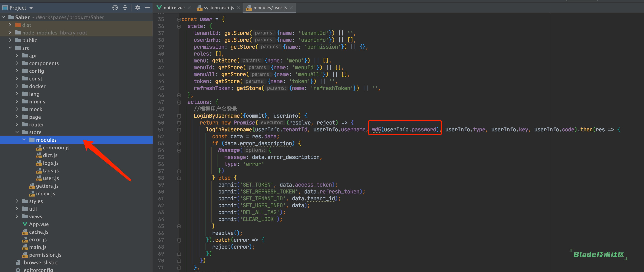Click the LoginByUsername method name on line 49
Screen dimensions: 644x272
click(217, 116)
